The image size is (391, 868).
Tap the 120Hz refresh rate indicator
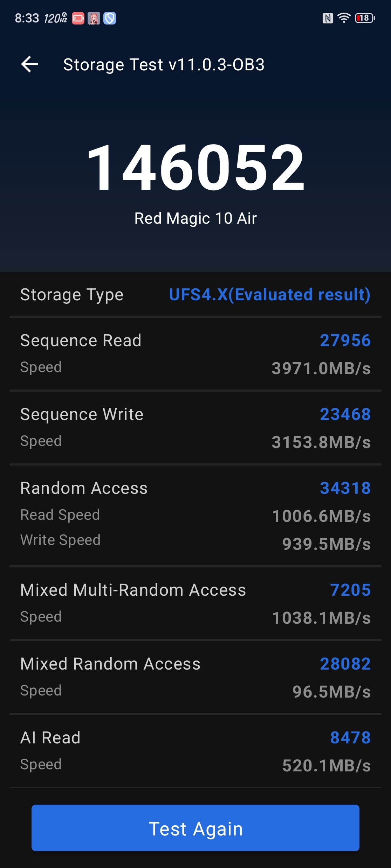pyautogui.click(x=55, y=18)
